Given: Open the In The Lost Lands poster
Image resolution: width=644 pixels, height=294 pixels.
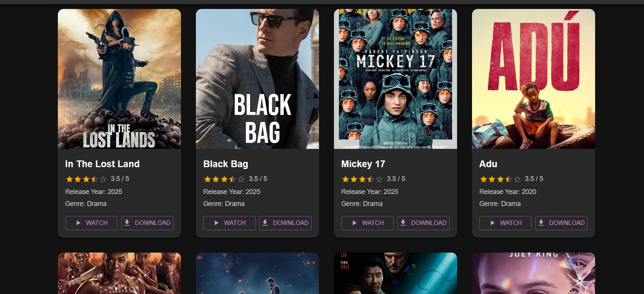Looking at the screenshot, I should click(x=119, y=79).
